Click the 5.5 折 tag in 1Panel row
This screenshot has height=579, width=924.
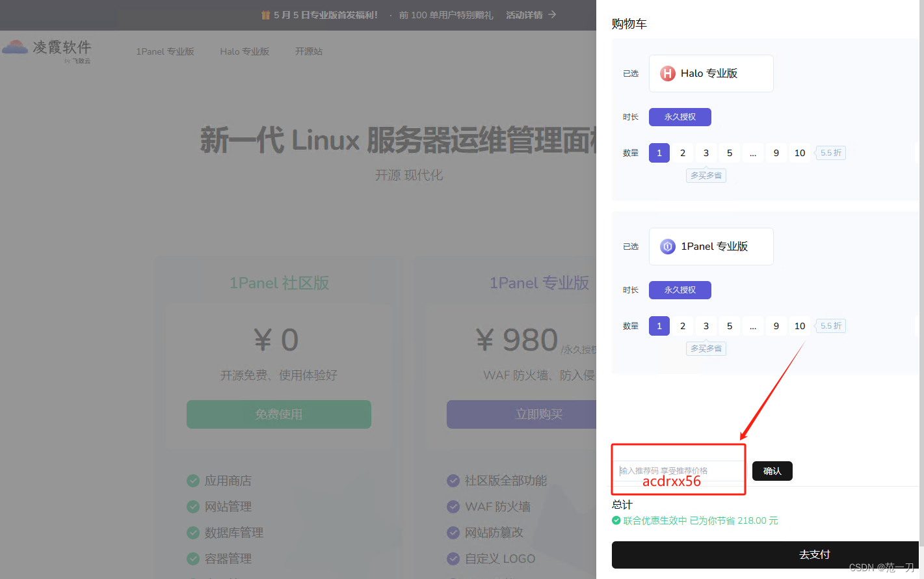click(831, 326)
